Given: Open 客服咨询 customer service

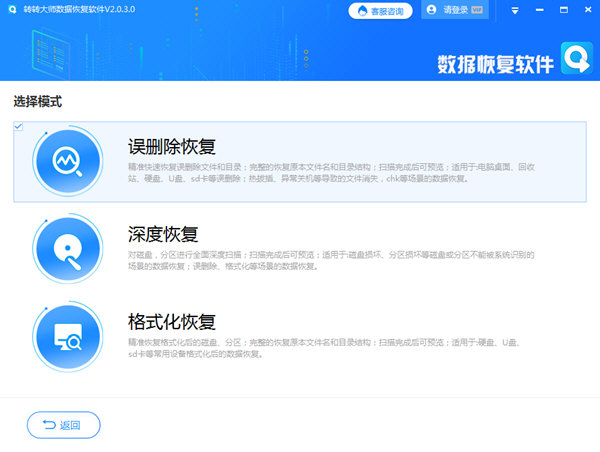Looking at the screenshot, I should [x=380, y=10].
